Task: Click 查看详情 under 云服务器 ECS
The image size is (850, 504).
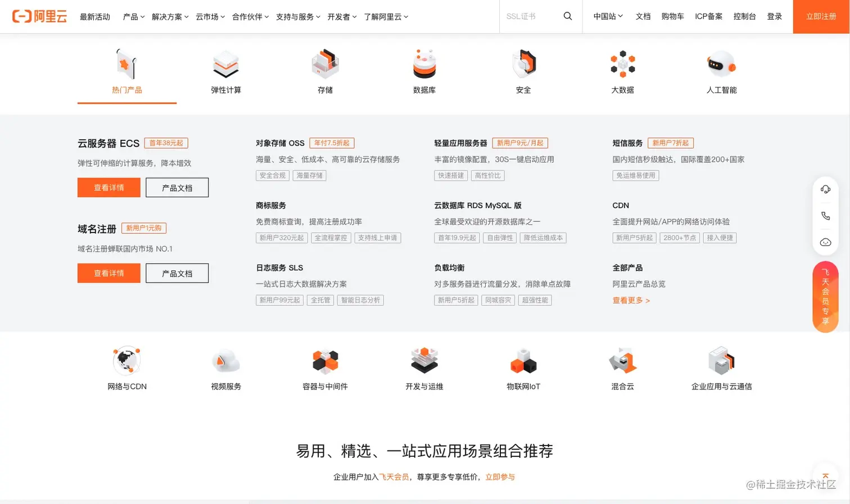Action: pos(109,188)
